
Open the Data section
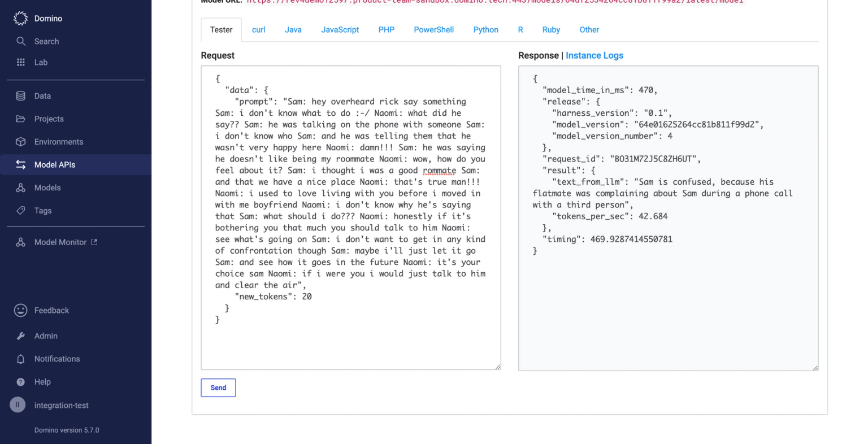42,95
